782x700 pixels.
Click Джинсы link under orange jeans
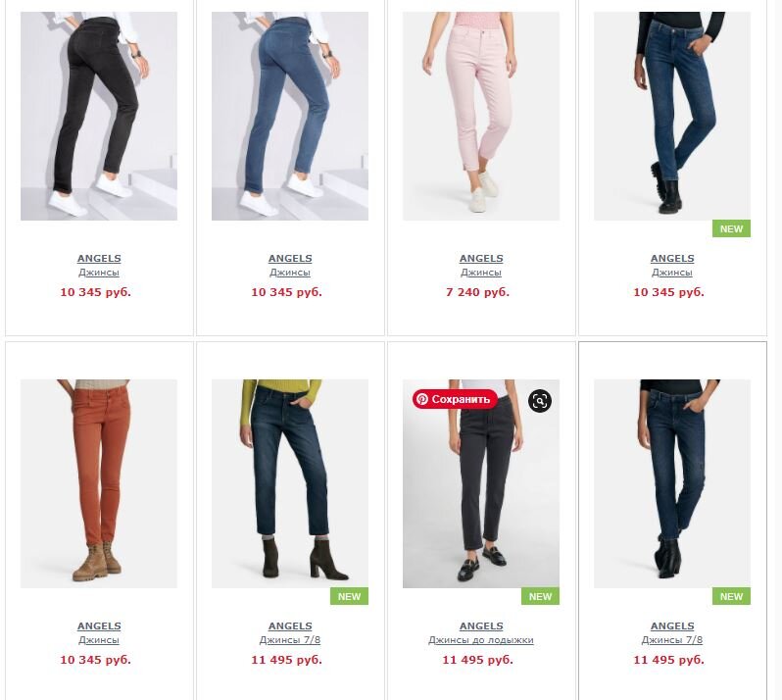pyautogui.click(x=99, y=639)
